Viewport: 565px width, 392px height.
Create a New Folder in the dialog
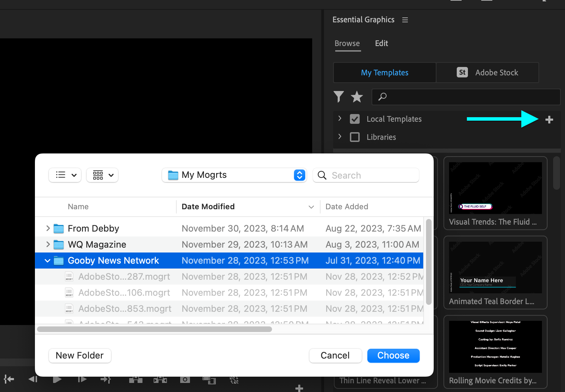(x=80, y=355)
